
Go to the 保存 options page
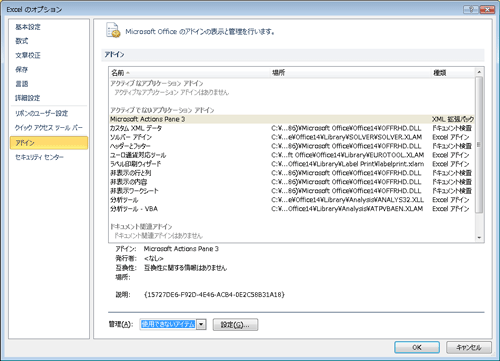22,70
